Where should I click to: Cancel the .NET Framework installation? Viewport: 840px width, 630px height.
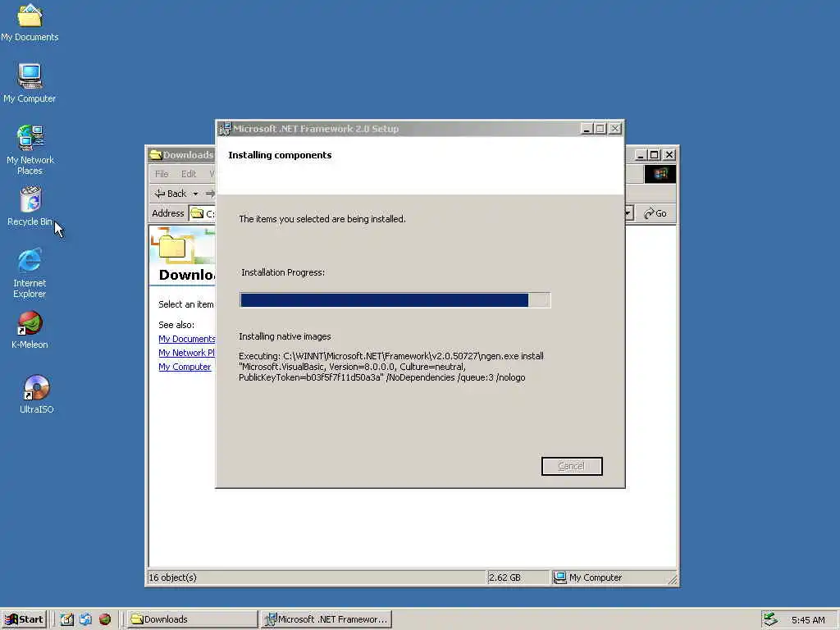coord(572,466)
